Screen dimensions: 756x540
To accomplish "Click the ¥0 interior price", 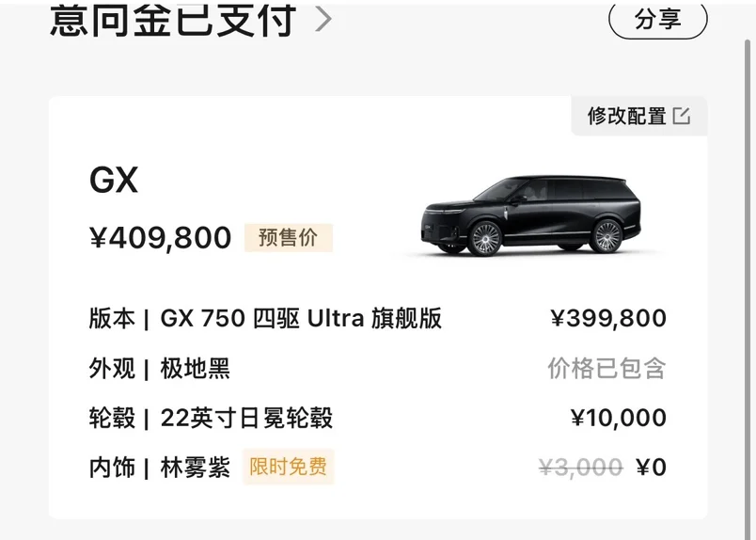I will coord(651,468).
